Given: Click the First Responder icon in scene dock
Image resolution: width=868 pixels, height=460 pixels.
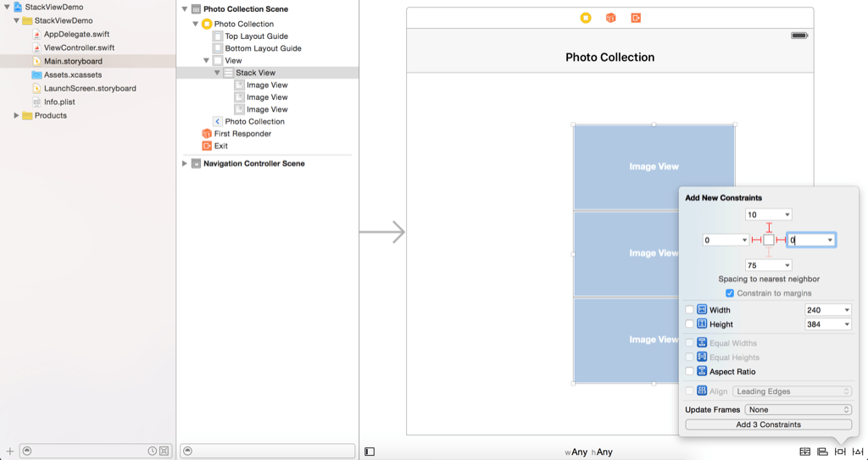Looking at the screenshot, I should pos(610,18).
